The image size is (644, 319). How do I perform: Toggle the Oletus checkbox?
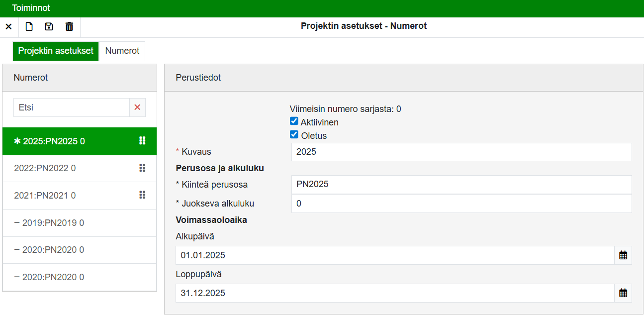pos(294,135)
